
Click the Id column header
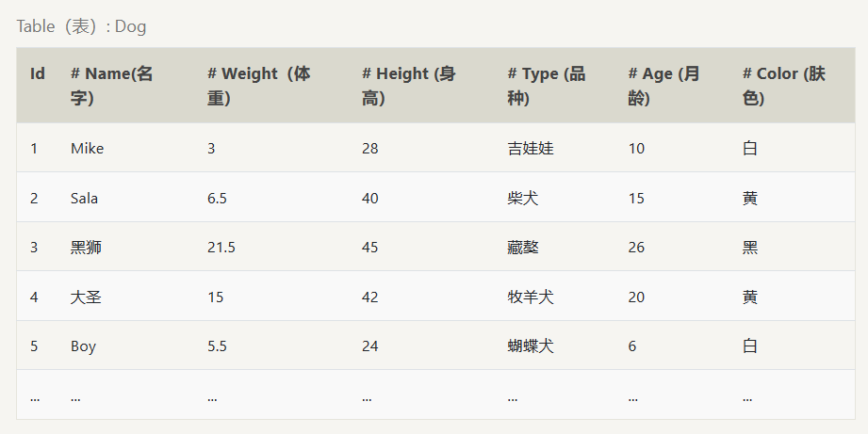click(x=38, y=73)
